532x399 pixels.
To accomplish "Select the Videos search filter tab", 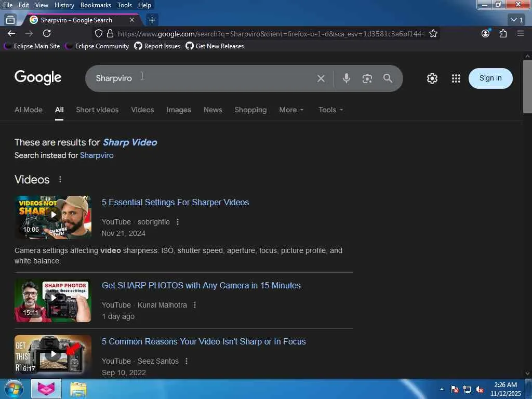I will (x=142, y=110).
